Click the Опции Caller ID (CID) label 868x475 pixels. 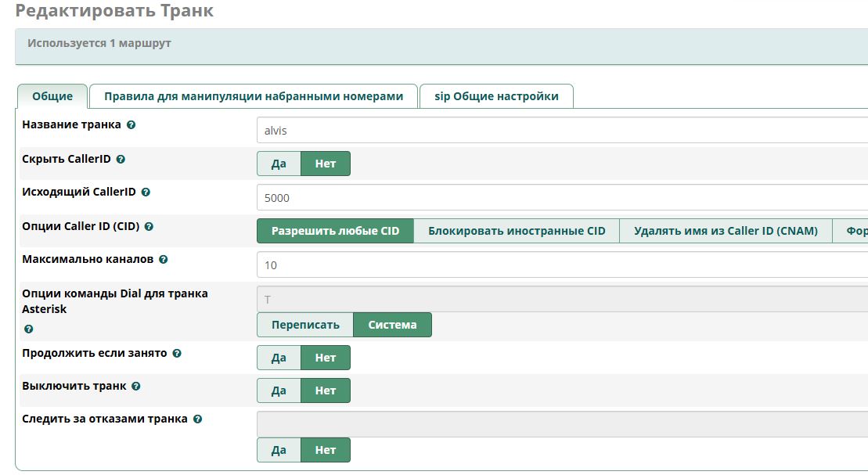pos(81,226)
